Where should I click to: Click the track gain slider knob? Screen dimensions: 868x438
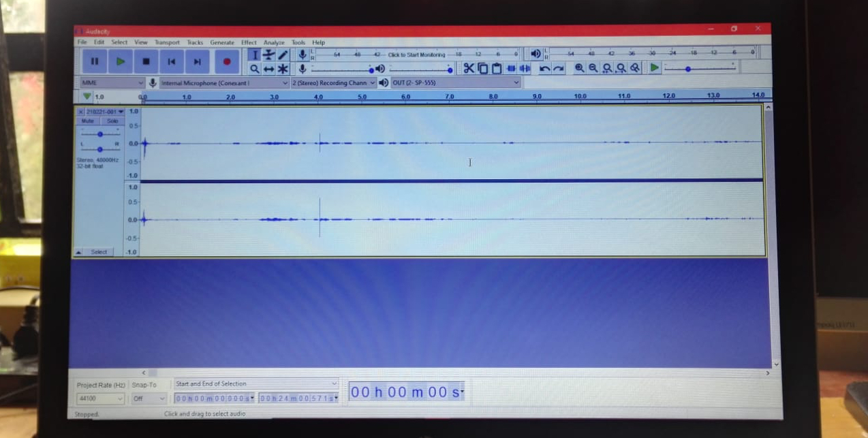click(x=100, y=134)
